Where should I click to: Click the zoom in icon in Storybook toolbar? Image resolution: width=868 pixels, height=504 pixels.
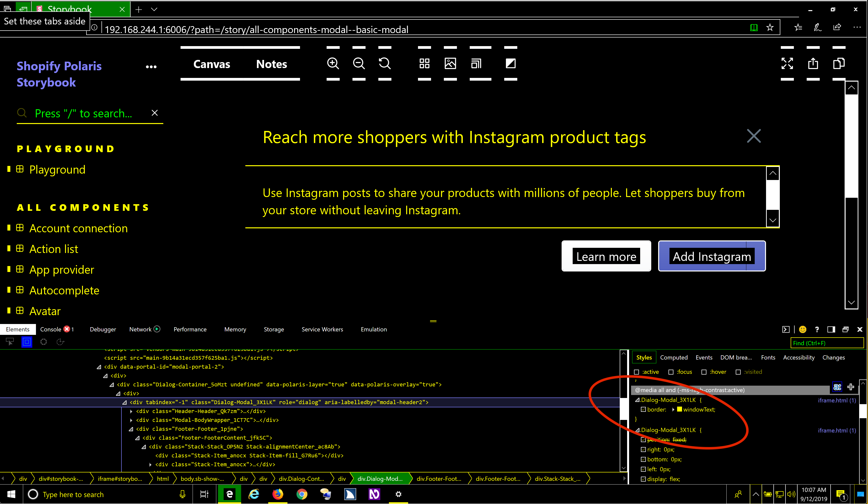click(333, 63)
